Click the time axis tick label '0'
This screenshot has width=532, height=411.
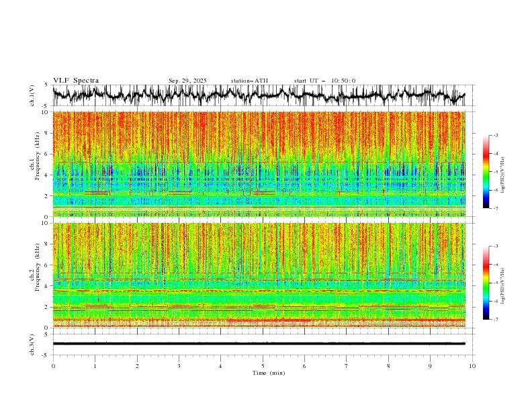click(53, 366)
